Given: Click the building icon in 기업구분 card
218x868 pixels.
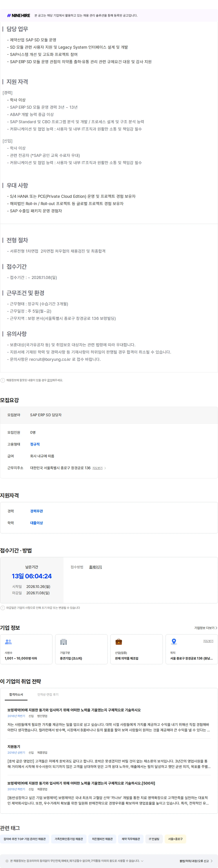Looking at the screenshot, I should 63,642.
